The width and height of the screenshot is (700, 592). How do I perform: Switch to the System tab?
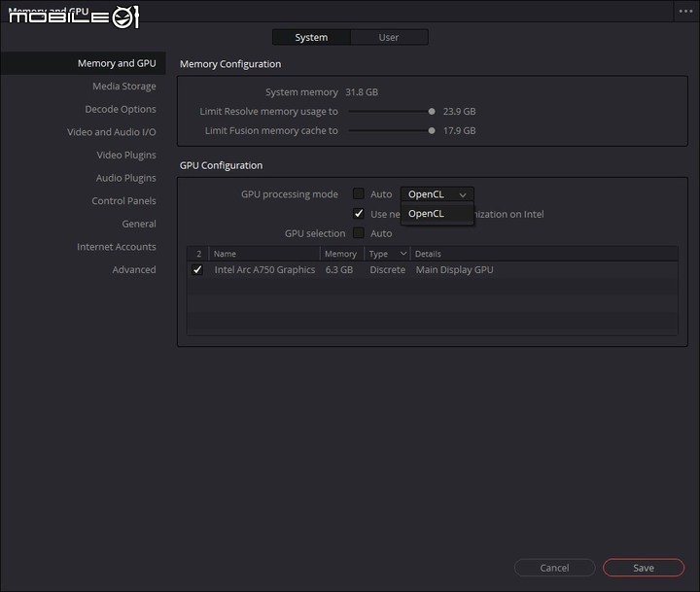[311, 38]
